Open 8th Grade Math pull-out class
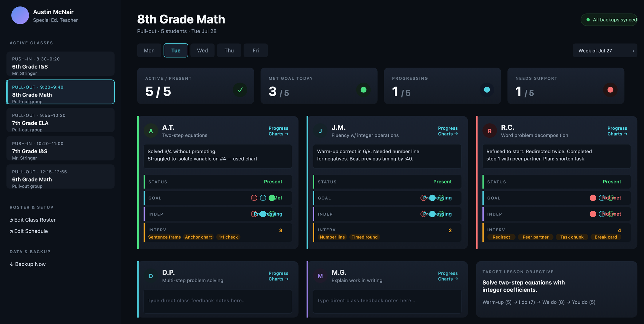The width and height of the screenshot is (644, 324). 61,92
